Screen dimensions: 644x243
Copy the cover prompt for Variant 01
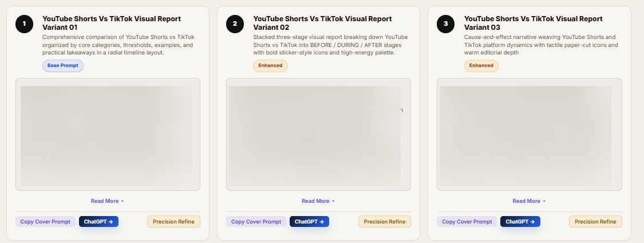46,222
